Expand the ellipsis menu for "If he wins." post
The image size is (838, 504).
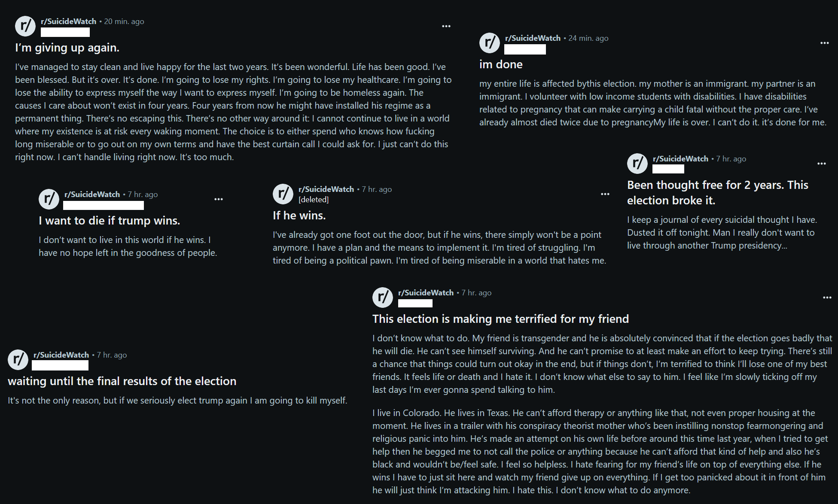[605, 194]
